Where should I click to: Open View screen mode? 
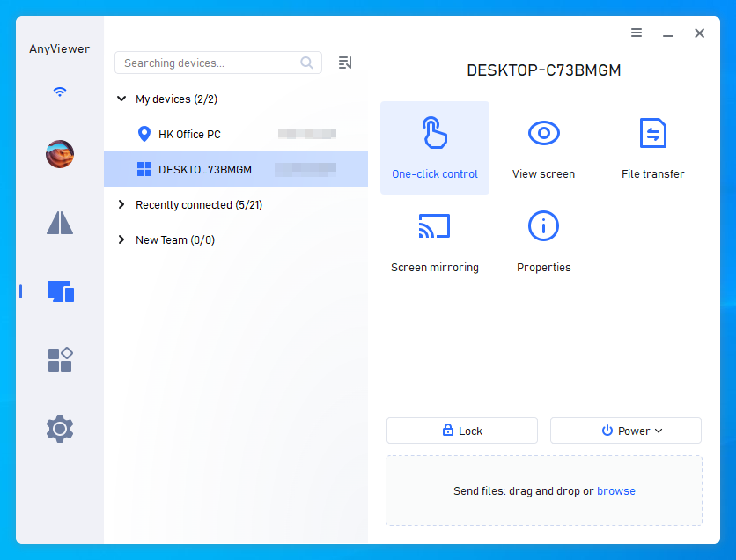pos(543,148)
